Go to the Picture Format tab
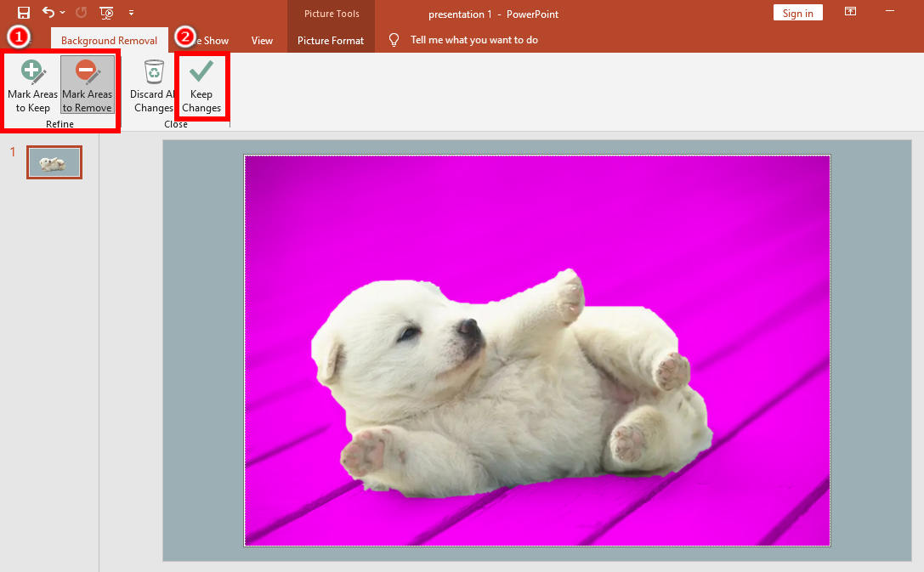The width and height of the screenshot is (924, 572). (331, 40)
